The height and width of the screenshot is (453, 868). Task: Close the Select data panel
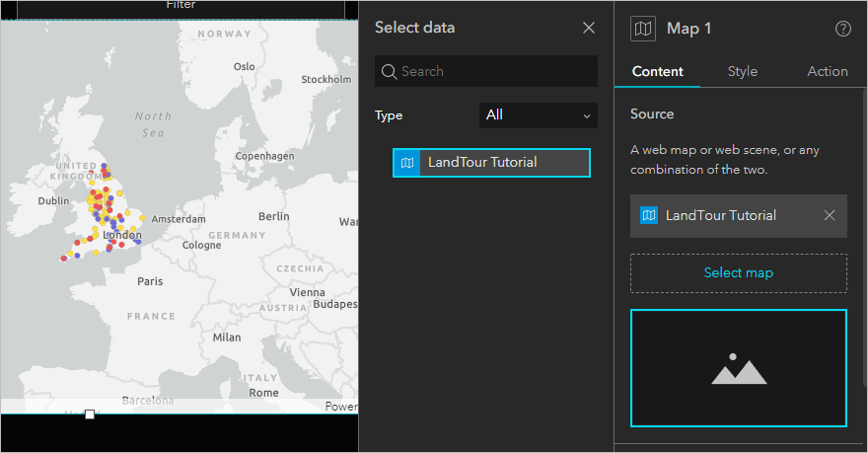pos(589,28)
